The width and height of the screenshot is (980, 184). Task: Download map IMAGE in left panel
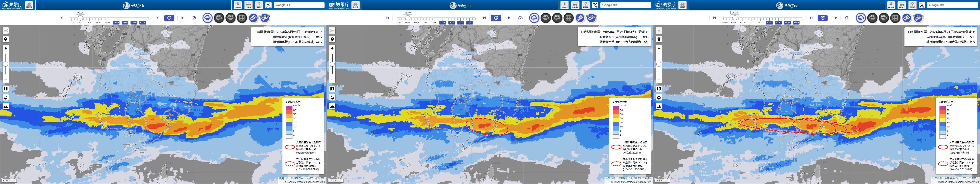(x=238, y=5)
